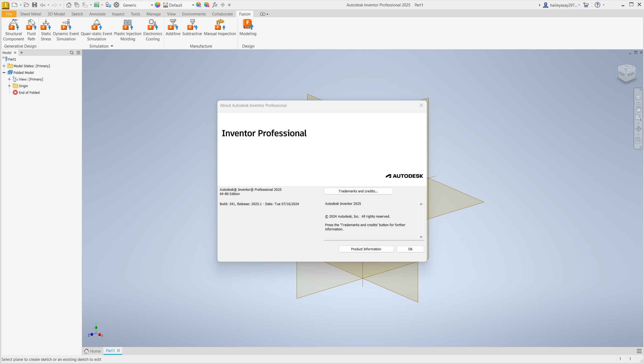Open the Tools ribbon tab
This screenshot has width=644, height=364.
coord(135,14)
